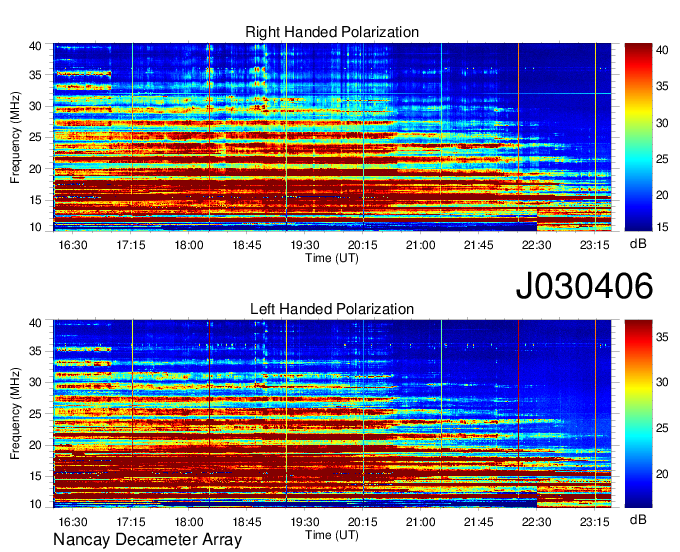Click the 40 MHz frequency tick of upper plot
This screenshot has width=680, height=552.
point(35,46)
